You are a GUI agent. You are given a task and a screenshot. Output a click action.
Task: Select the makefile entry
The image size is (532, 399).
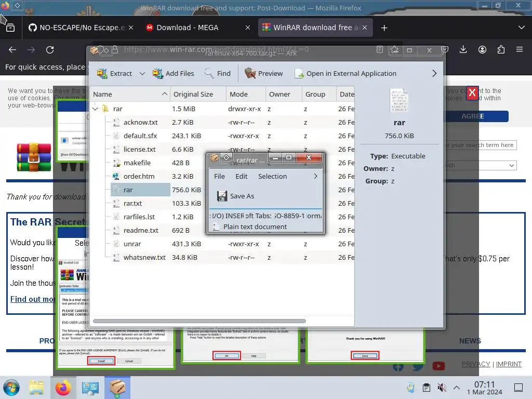(x=137, y=163)
